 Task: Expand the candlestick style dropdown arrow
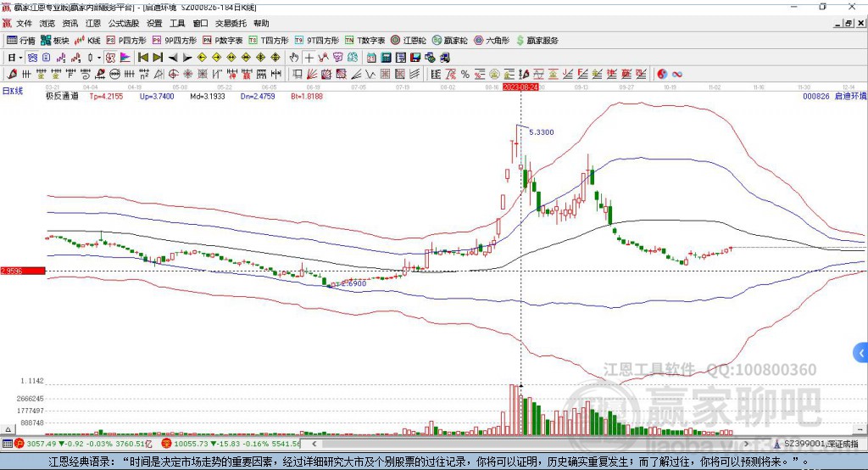click(99, 58)
